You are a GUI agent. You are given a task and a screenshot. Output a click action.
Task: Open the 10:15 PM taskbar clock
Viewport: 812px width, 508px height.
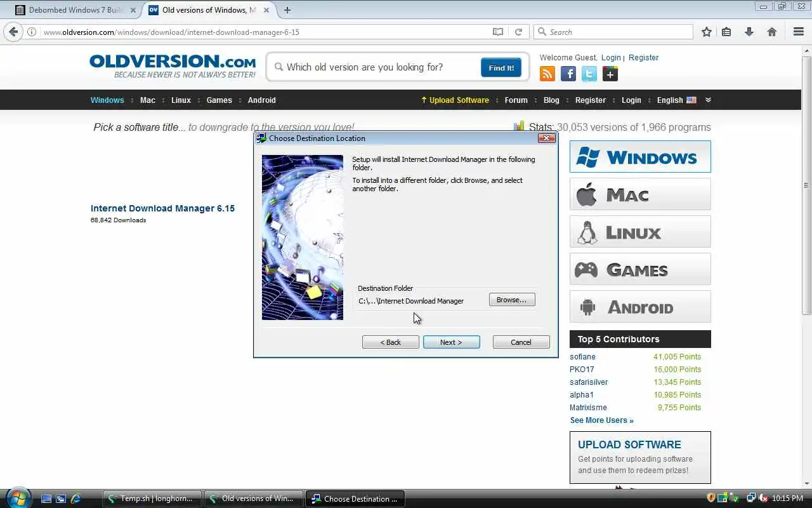point(788,499)
